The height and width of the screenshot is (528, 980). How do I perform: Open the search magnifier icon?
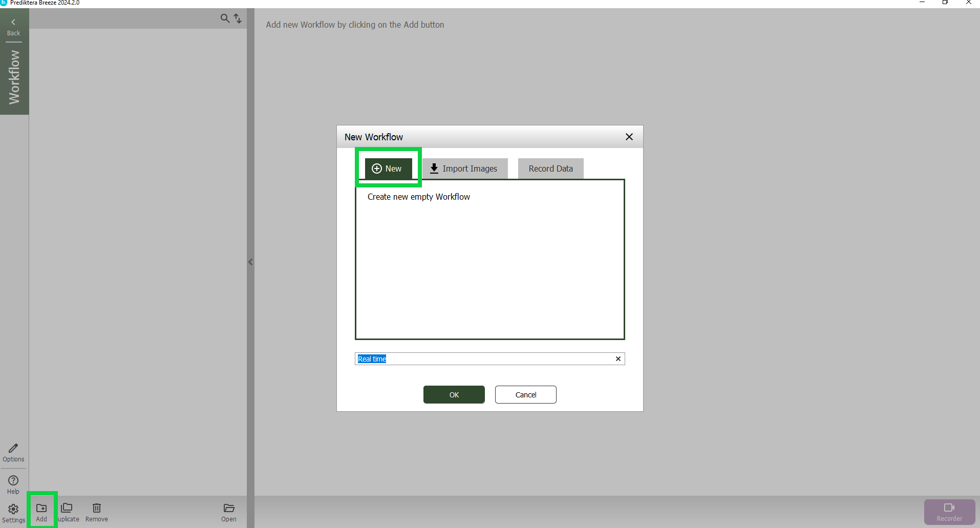coord(225,18)
